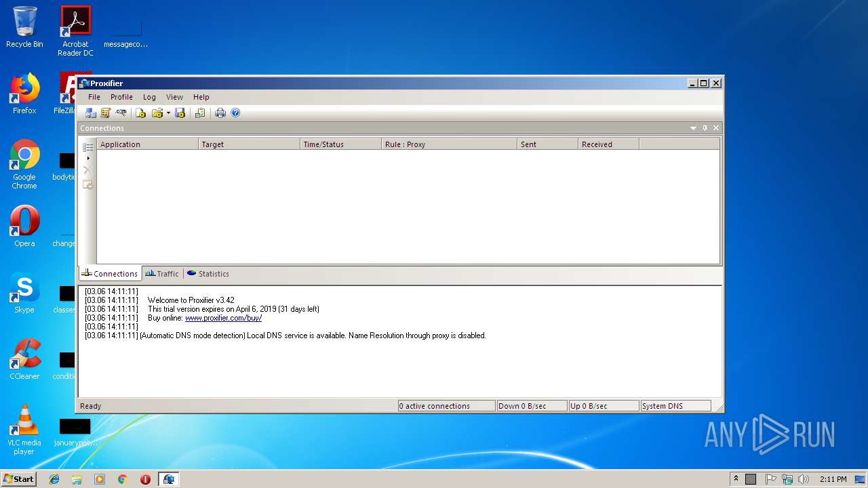
Task: Select CCleaner desktop icon
Action: pos(24,359)
